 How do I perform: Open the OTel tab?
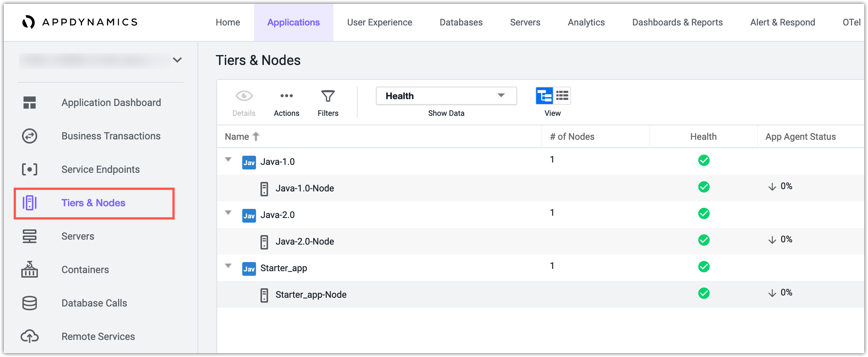[x=852, y=22]
